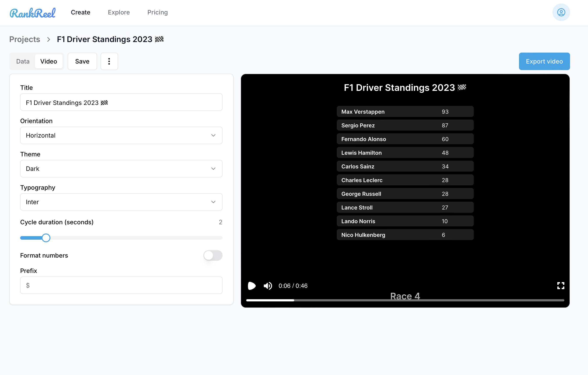The height and width of the screenshot is (375, 588).
Task: Play the video preview
Action: pos(251,286)
